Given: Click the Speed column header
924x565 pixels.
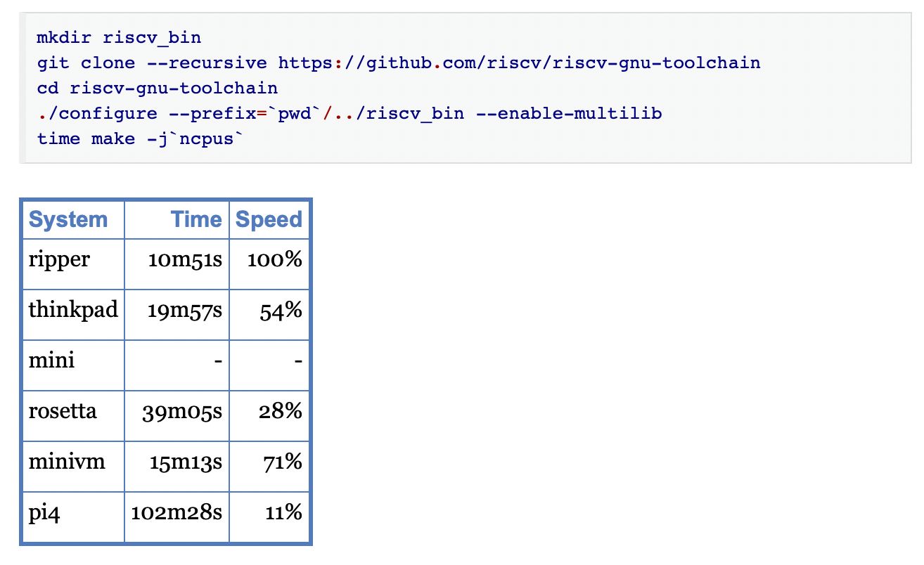Looking at the screenshot, I should tap(269, 220).
